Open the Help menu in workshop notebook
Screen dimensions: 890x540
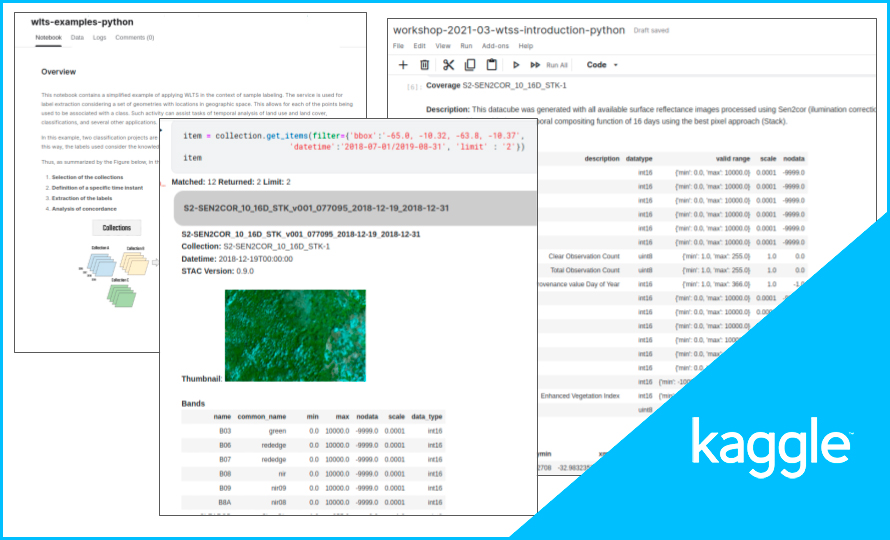[526, 46]
